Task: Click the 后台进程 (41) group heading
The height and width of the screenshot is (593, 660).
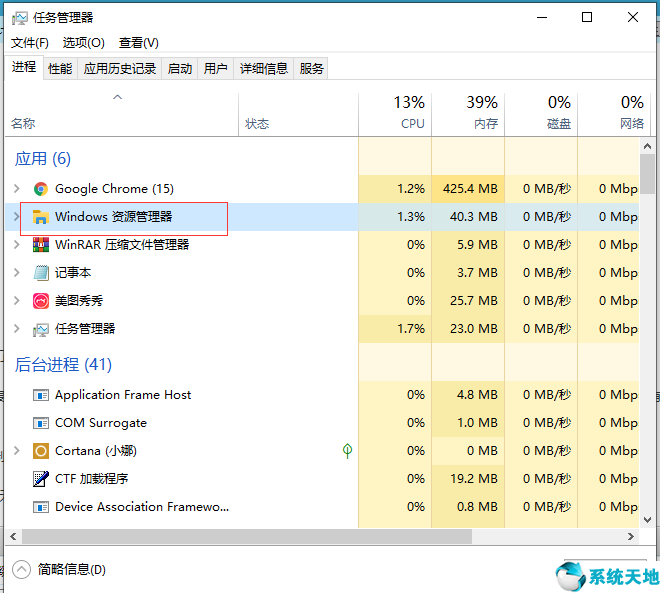Action: point(64,365)
